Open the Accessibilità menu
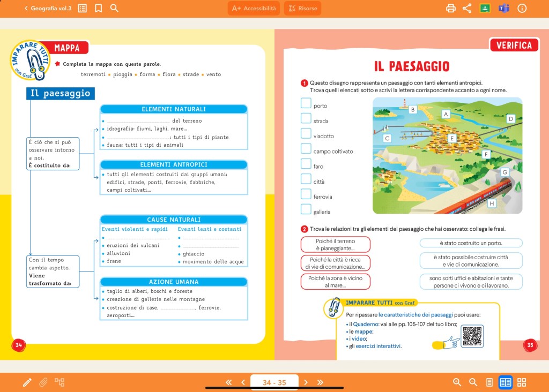The image size is (549, 392). click(254, 8)
